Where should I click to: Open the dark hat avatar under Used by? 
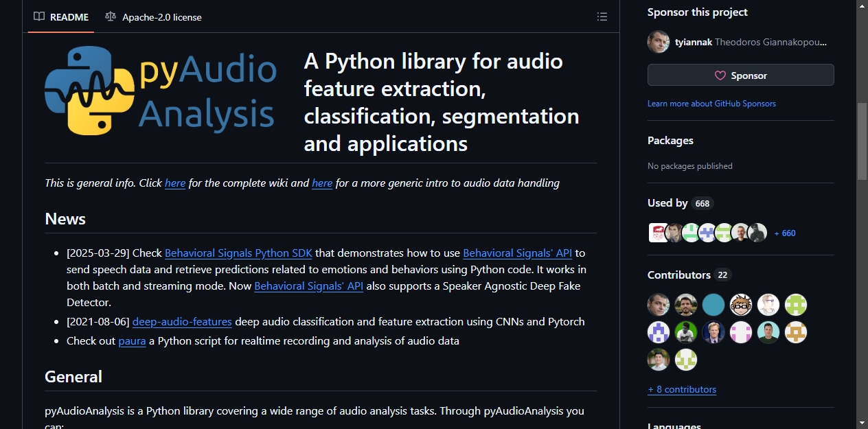pyautogui.click(x=757, y=233)
